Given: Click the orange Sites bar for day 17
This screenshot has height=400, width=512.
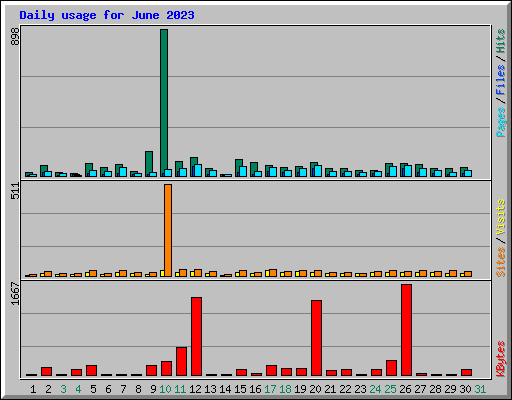Looking at the screenshot, I should click(273, 273).
